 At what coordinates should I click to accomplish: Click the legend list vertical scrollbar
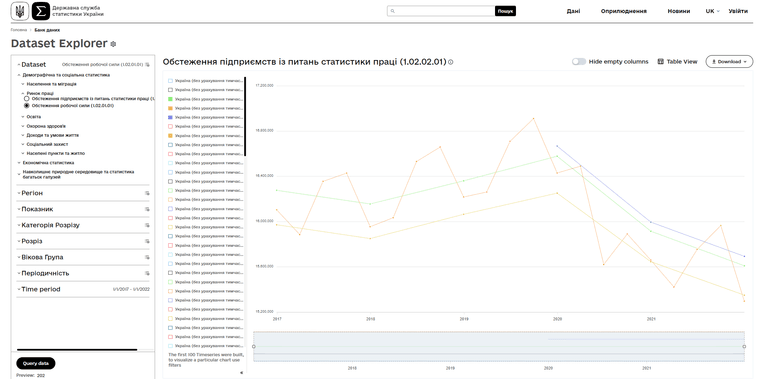245,116
